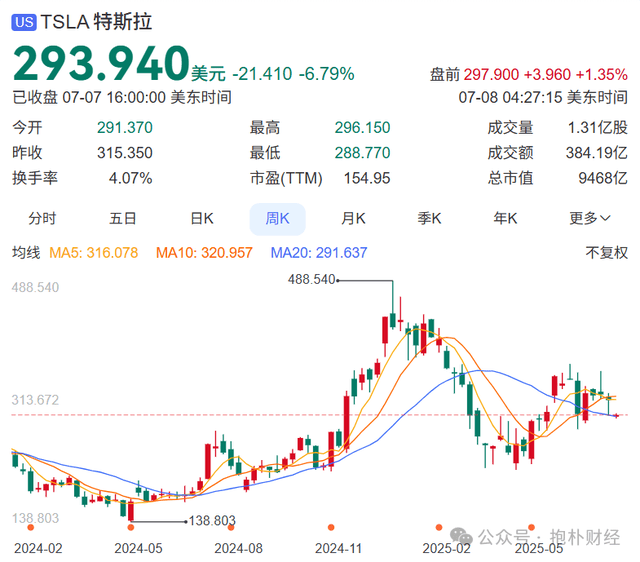Click the 2024-08 date axis label
640x562 pixels.
pyautogui.click(x=238, y=548)
